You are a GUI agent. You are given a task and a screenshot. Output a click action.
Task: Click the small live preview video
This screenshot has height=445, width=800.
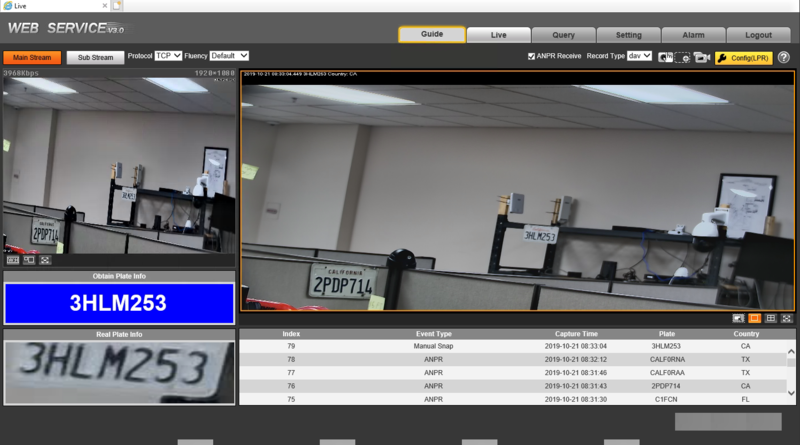119,165
